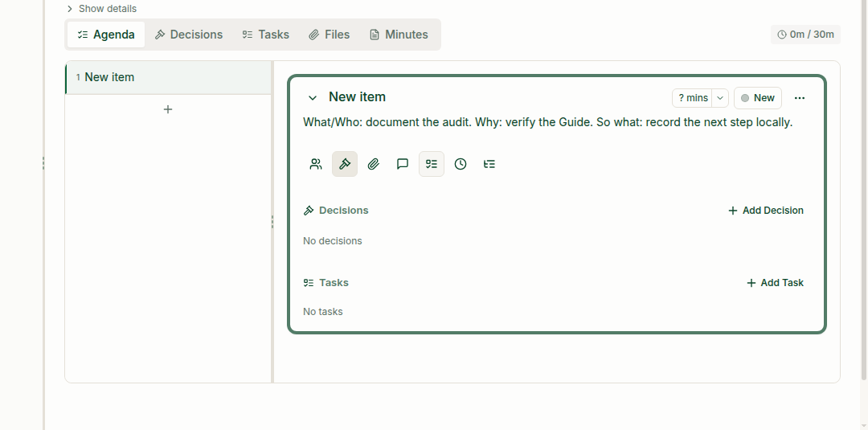Click the ? mins duration button

coord(693,98)
